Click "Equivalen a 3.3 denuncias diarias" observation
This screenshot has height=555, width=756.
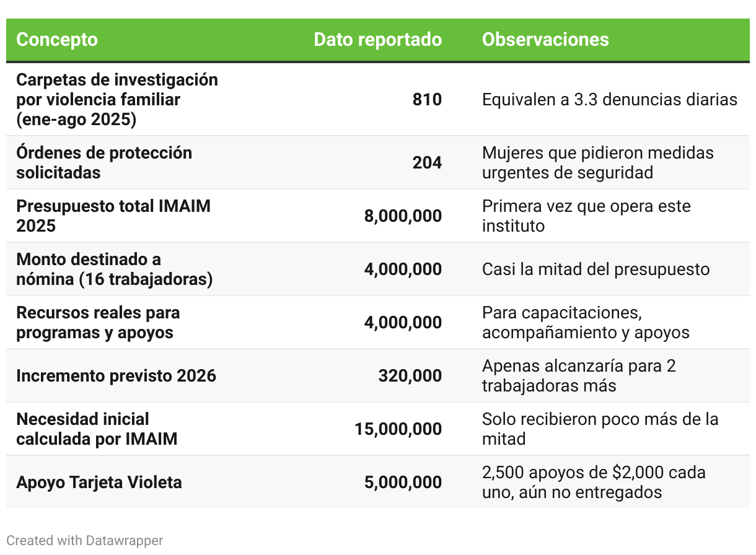coord(610,99)
